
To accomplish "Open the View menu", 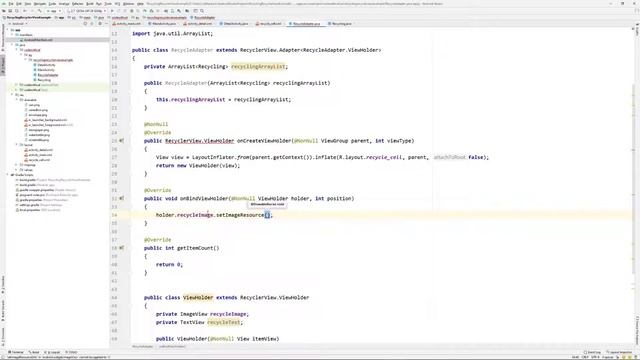I will [x=28, y=4].
